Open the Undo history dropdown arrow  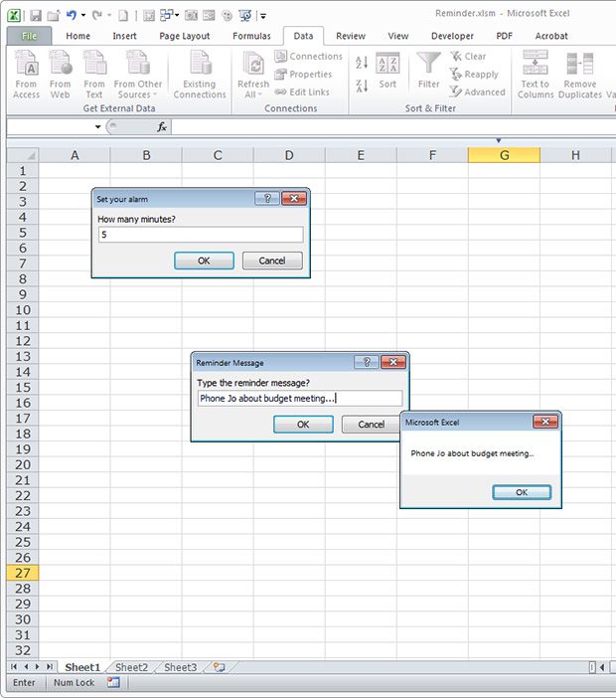83,16
